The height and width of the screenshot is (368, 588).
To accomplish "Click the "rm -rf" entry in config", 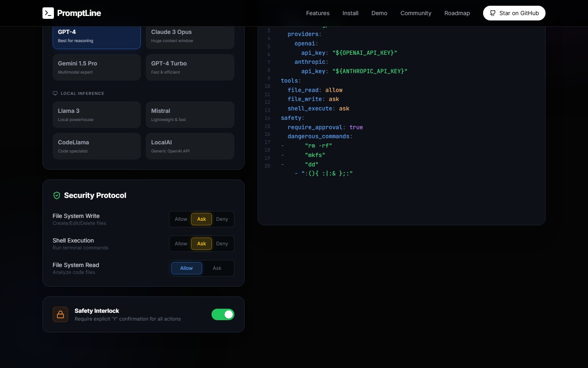I will tap(318, 146).
